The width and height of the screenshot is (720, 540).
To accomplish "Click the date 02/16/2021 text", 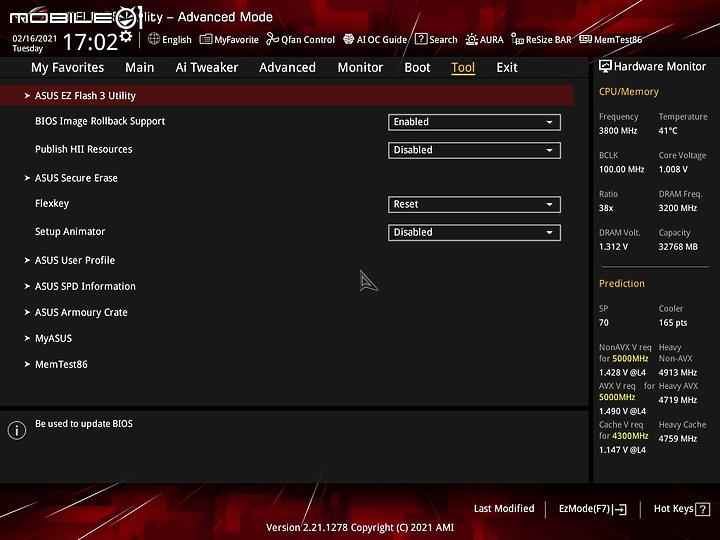I will coord(34,39).
